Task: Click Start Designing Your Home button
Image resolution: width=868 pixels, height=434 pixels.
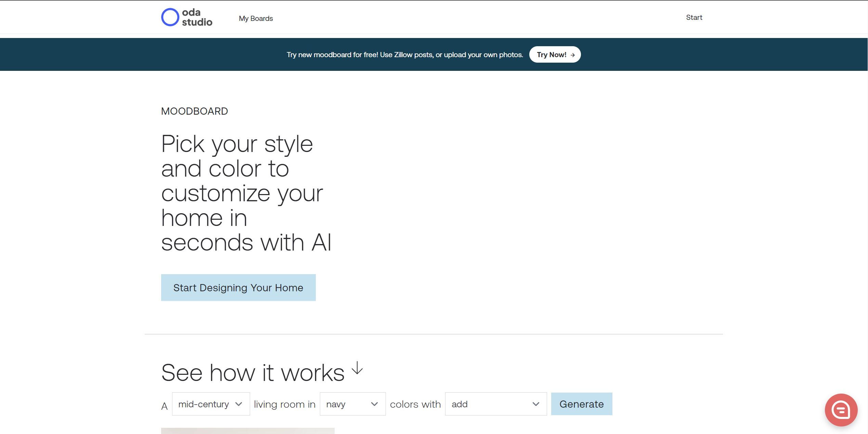Action: (238, 287)
